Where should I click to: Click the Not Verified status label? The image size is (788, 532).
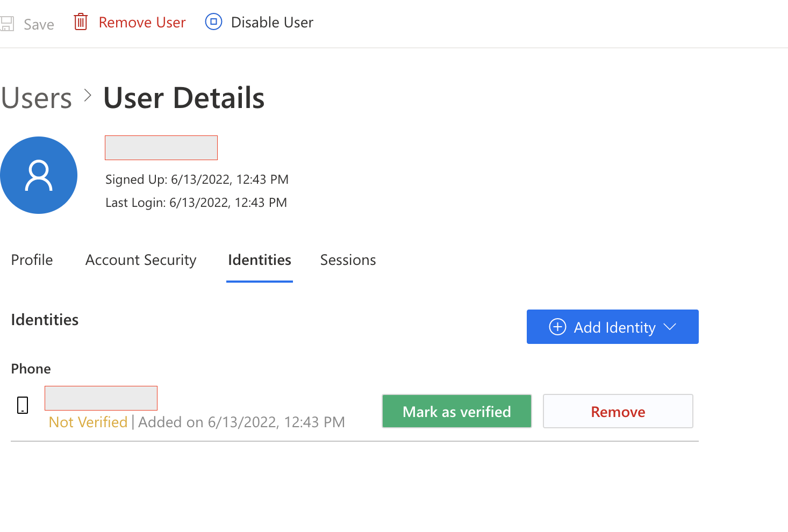pyautogui.click(x=88, y=422)
